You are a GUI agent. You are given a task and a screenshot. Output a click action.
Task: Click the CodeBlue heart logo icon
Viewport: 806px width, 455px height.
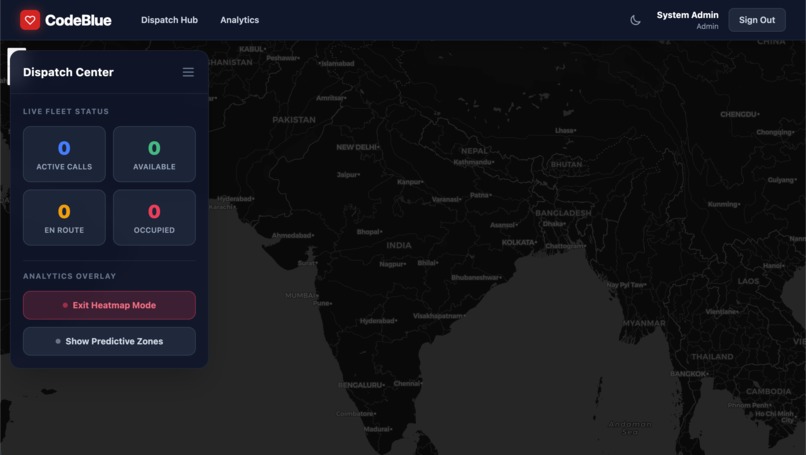coord(30,20)
